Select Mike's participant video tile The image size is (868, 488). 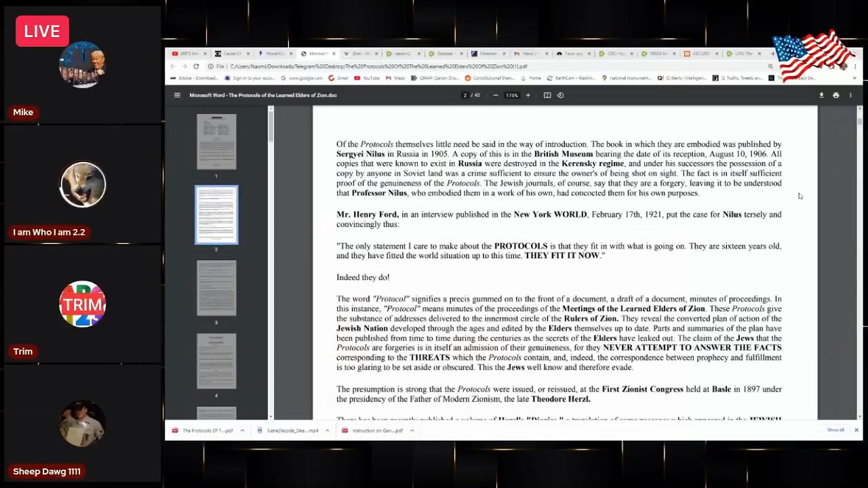(x=82, y=65)
